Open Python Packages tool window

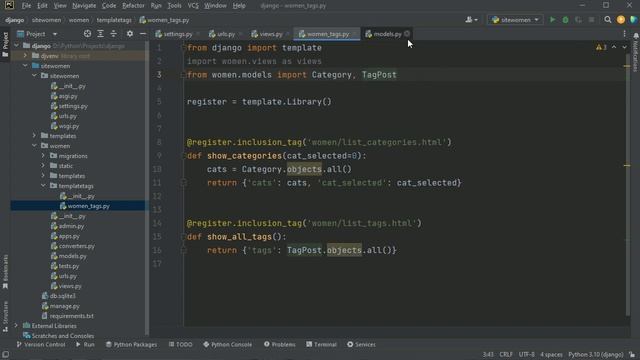point(131,344)
